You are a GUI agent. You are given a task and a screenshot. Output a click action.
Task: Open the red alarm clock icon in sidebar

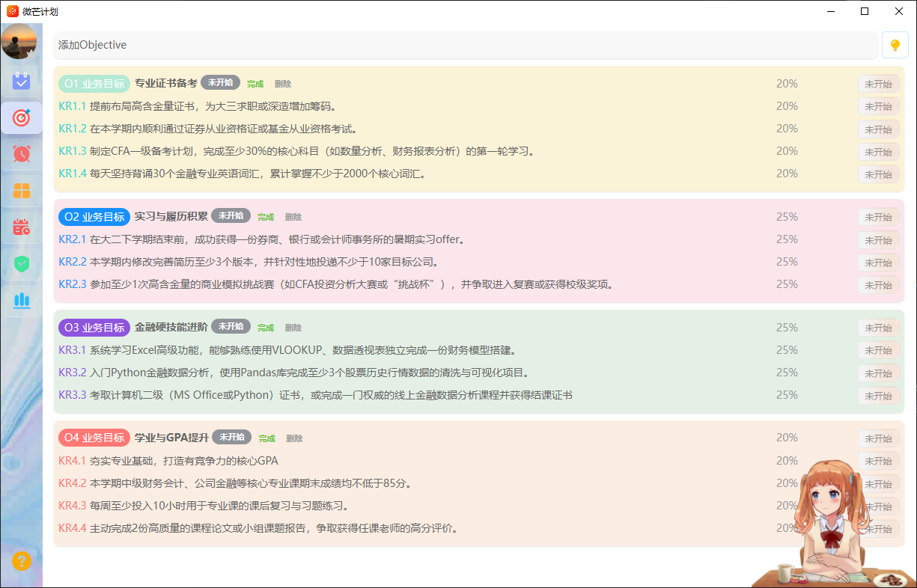pos(22,154)
